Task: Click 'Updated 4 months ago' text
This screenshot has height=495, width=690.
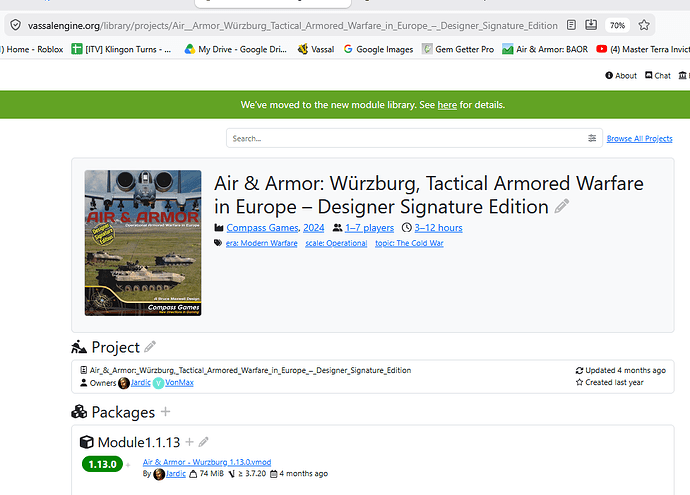Action: (x=625, y=370)
